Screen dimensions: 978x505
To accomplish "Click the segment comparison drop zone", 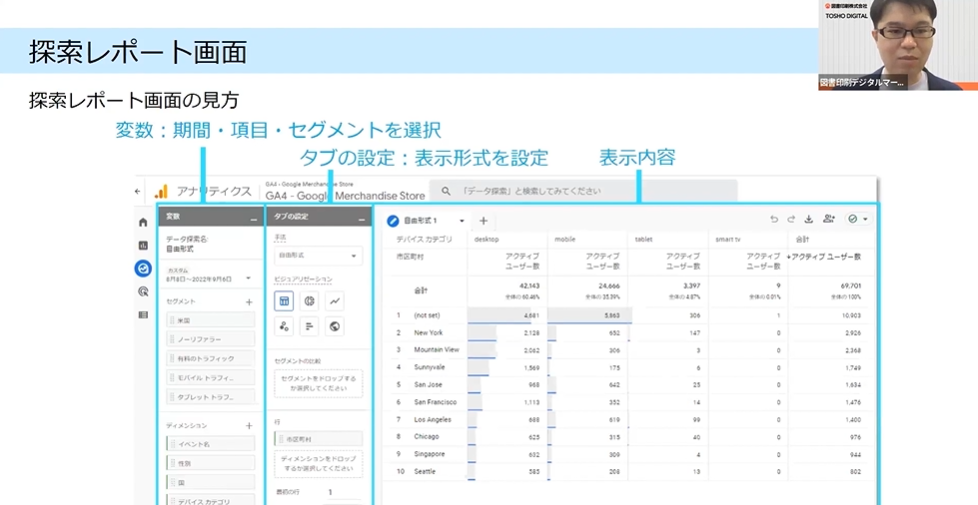I will click(318, 383).
